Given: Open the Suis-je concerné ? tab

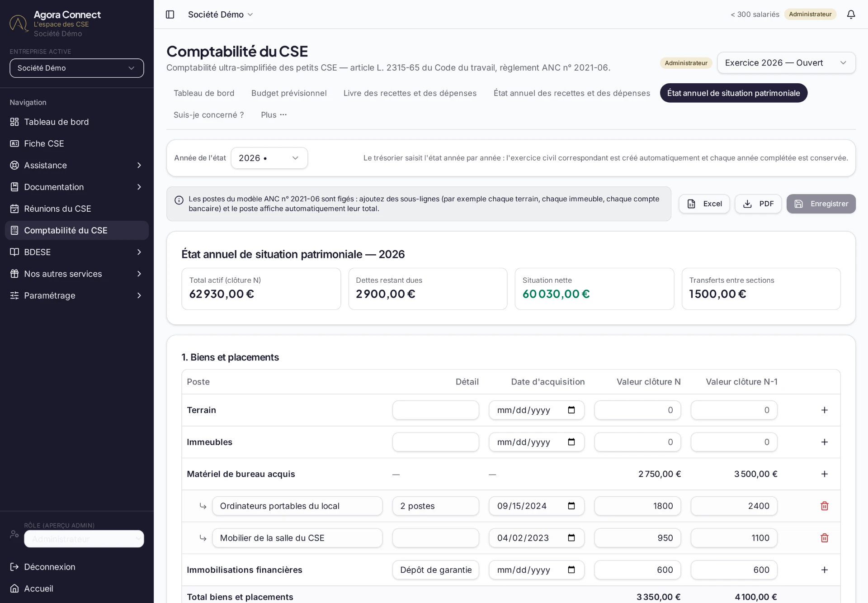Looking at the screenshot, I should [x=209, y=115].
